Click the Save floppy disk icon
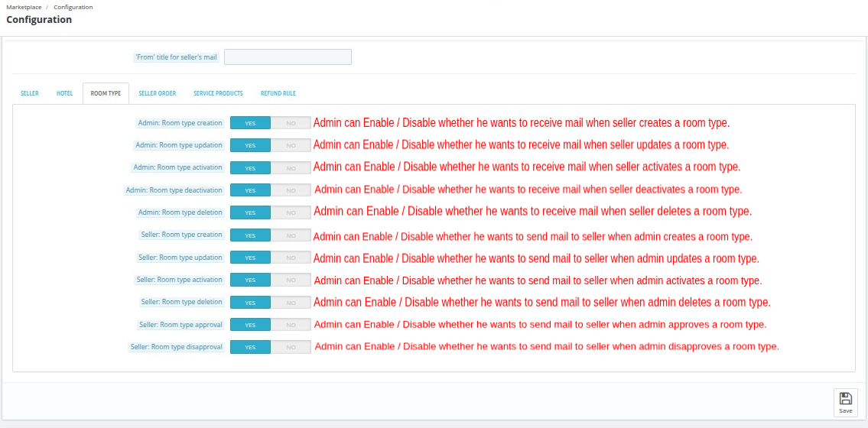Image resolution: width=868 pixels, height=428 pixels. (x=845, y=398)
